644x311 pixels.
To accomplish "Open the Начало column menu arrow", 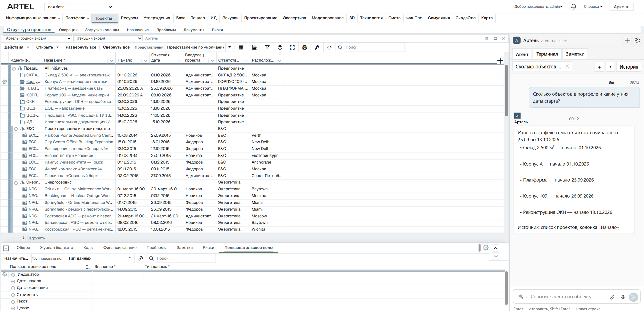I will [145, 61].
